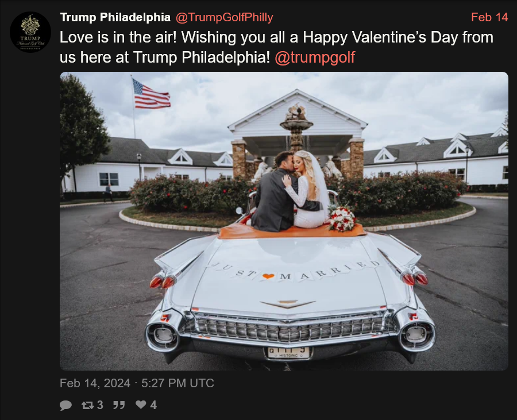Click the retweet count of 3
The width and height of the screenshot is (517, 420).
pyautogui.click(x=100, y=405)
